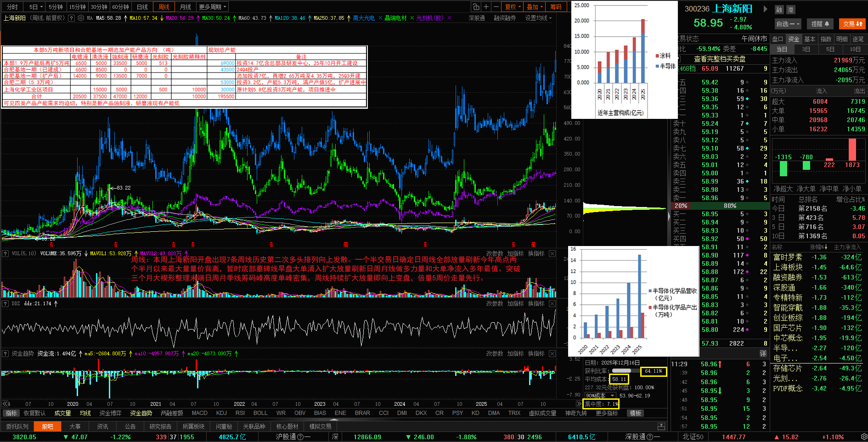
Task: Jump timeline to latest with double-right arrows
Action: 579,404
